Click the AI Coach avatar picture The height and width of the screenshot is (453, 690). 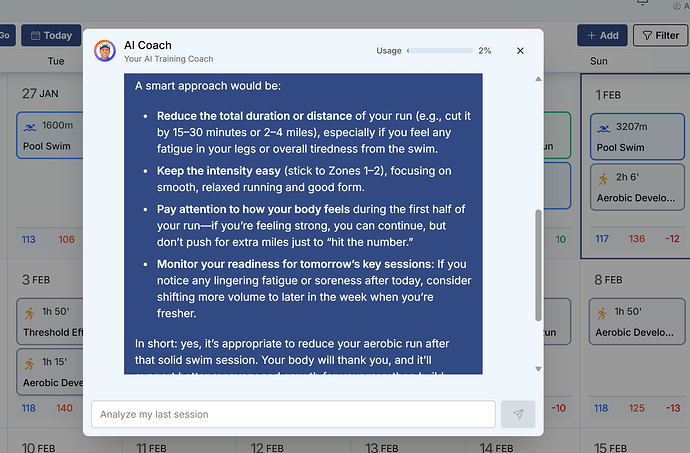click(x=105, y=51)
